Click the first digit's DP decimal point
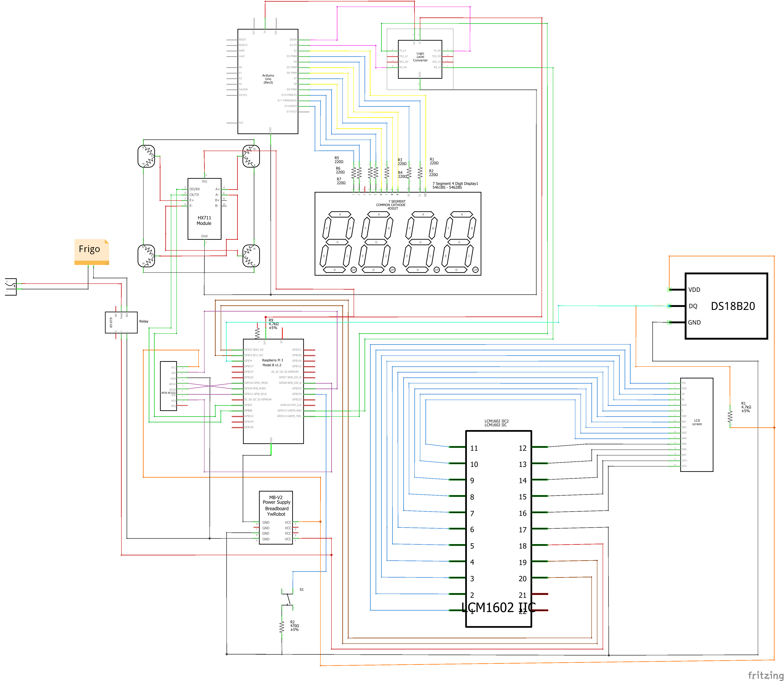The width and height of the screenshot is (784, 681). click(x=354, y=269)
